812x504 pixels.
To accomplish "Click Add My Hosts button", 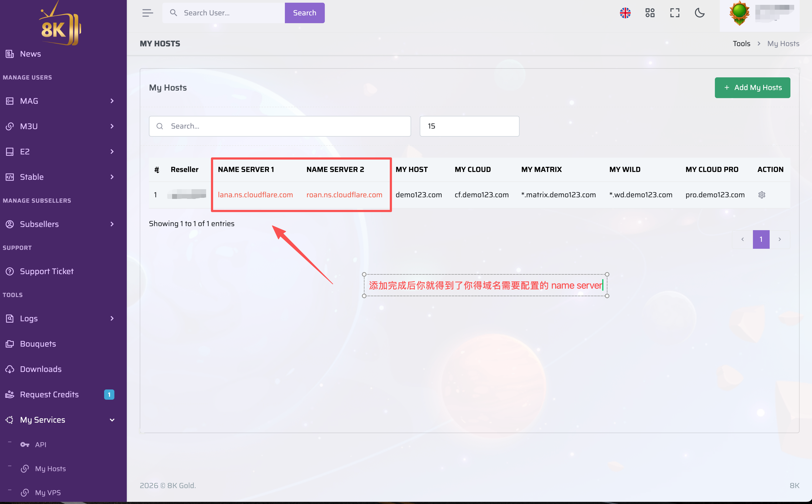I will (752, 88).
